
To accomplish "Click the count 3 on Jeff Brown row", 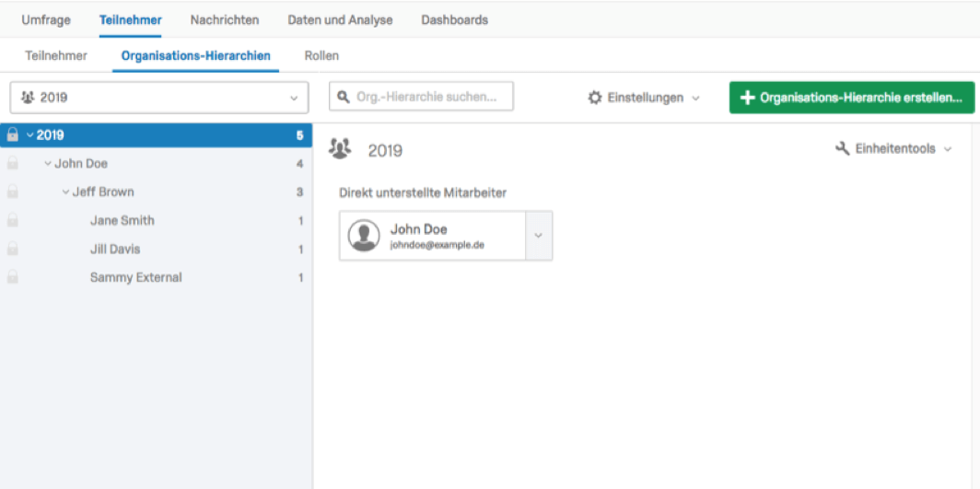I will point(300,192).
